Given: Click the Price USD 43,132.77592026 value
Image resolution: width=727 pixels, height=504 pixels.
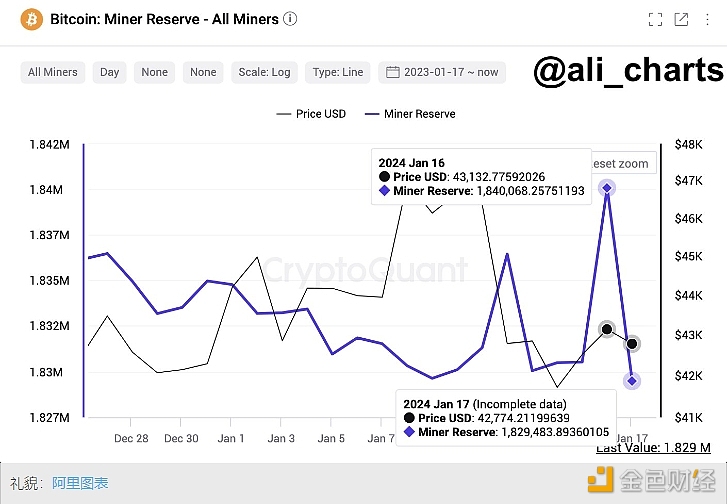Looking at the screenshot, I should pos(499,177).
